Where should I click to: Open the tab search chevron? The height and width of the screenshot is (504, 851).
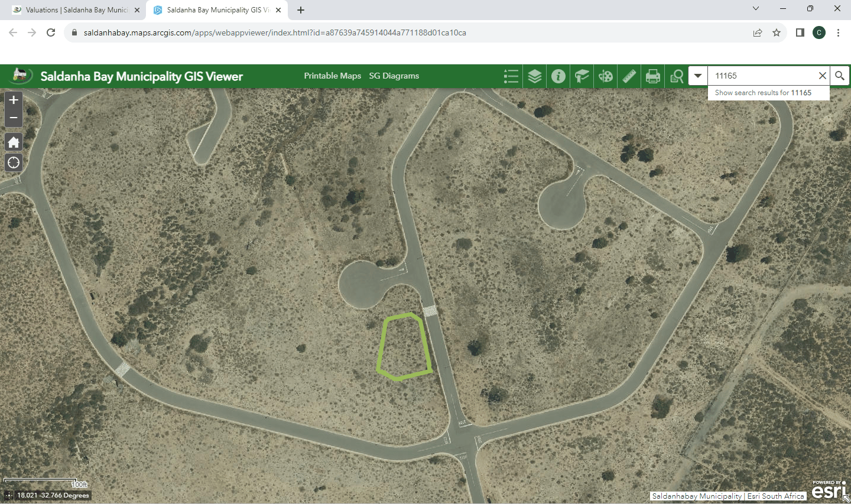pyautogui.click(x=755, y=8)
